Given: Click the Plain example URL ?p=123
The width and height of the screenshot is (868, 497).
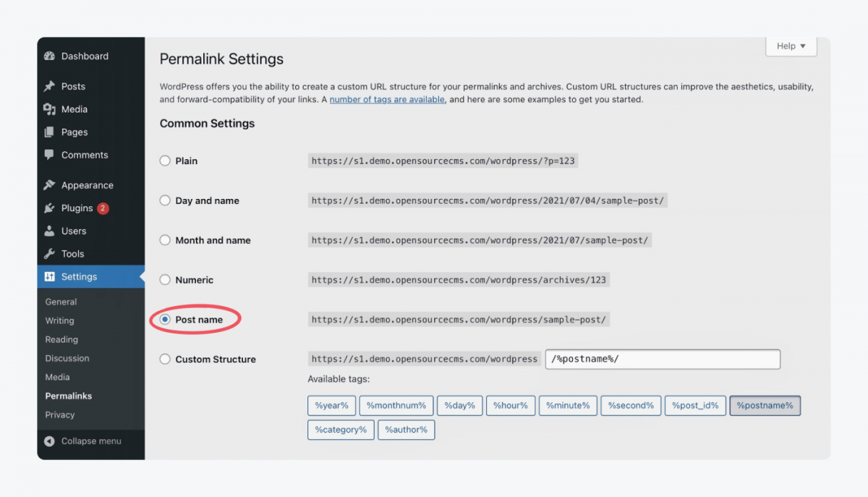Looking at the screenshot, I should tap(443, 161).
